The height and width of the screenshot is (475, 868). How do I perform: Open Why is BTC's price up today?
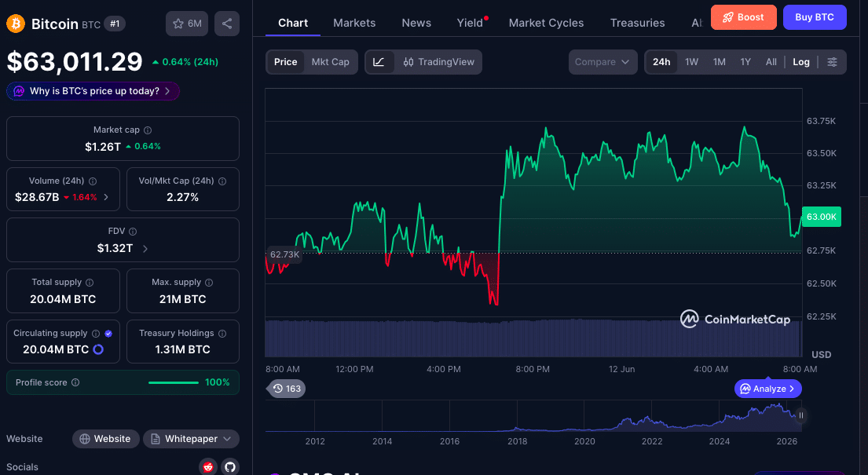point(93,91)
